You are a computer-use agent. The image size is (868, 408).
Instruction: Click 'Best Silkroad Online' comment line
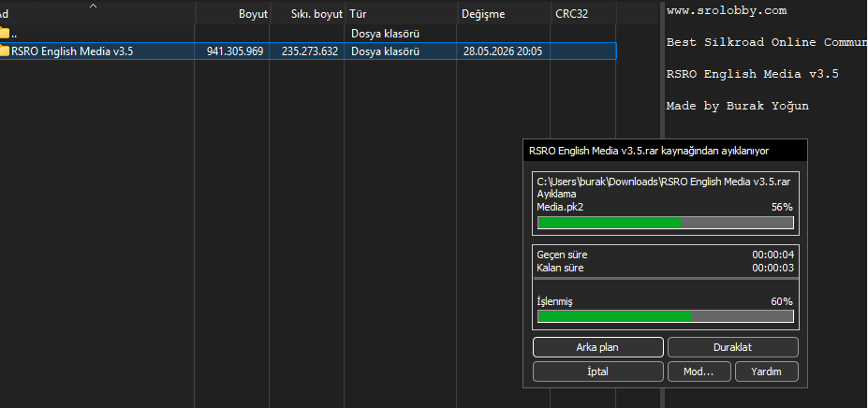[767, 42]
